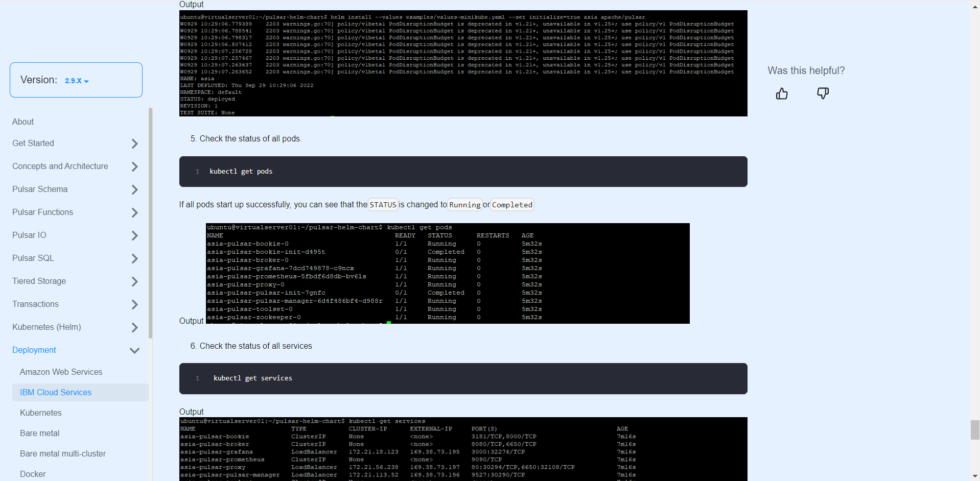The image size is (980, 481).
Task: Expand the Pulsar SQL chevron
Action: pos(134,258)
